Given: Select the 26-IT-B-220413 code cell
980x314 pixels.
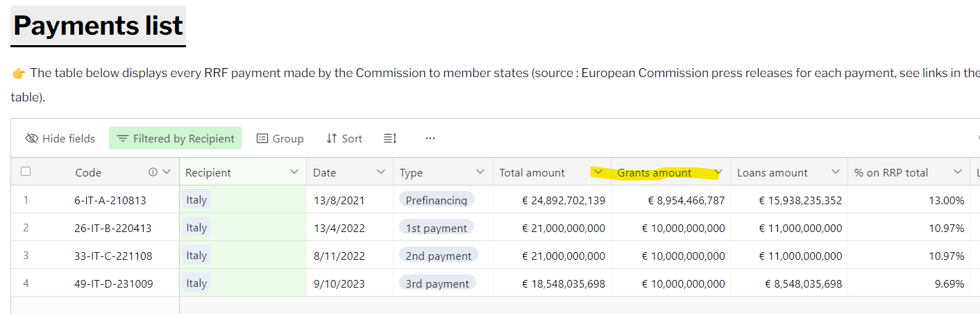Looking at the screenshot, I should coord(112,228).
